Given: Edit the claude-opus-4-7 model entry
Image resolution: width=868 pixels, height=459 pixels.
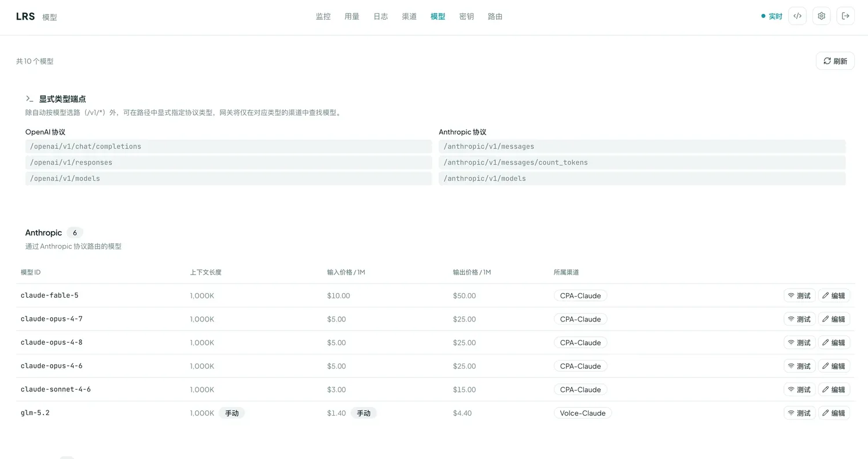Looking at the screenshot, I should tap(834, 319).
